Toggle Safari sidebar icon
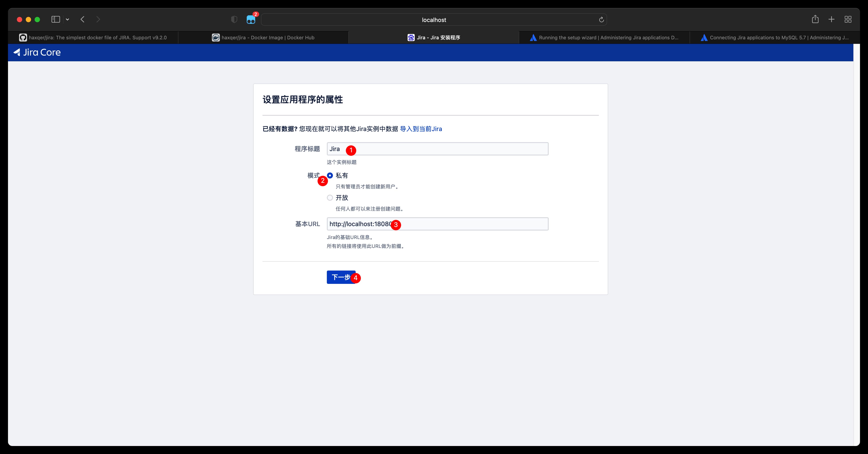This screenshot has height=454, width=868. pos(56,20)
